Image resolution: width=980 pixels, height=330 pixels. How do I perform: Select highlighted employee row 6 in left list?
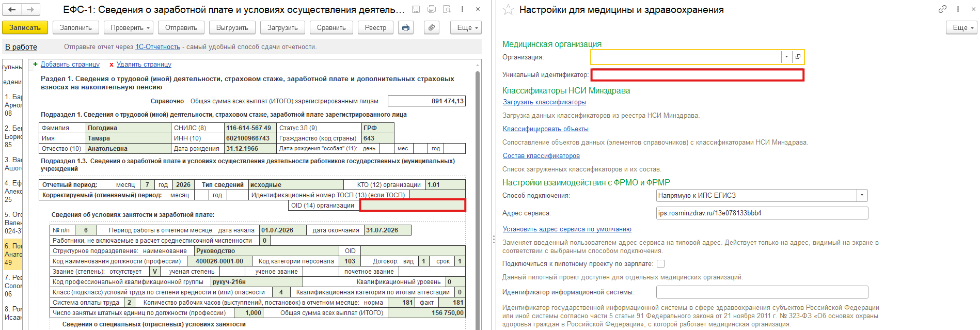coord(13,255)
